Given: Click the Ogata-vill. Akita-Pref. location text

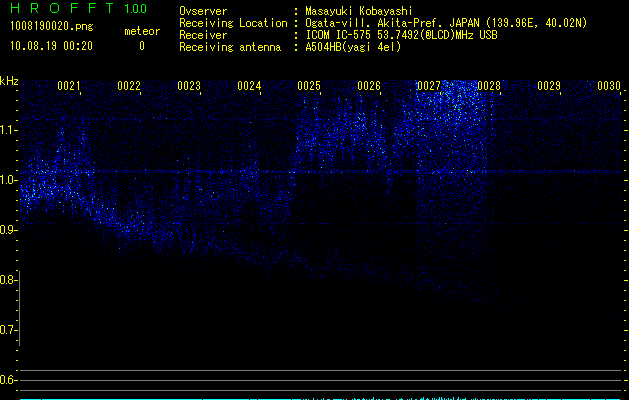Looking at the screenshot, I should tap(446, 23).
